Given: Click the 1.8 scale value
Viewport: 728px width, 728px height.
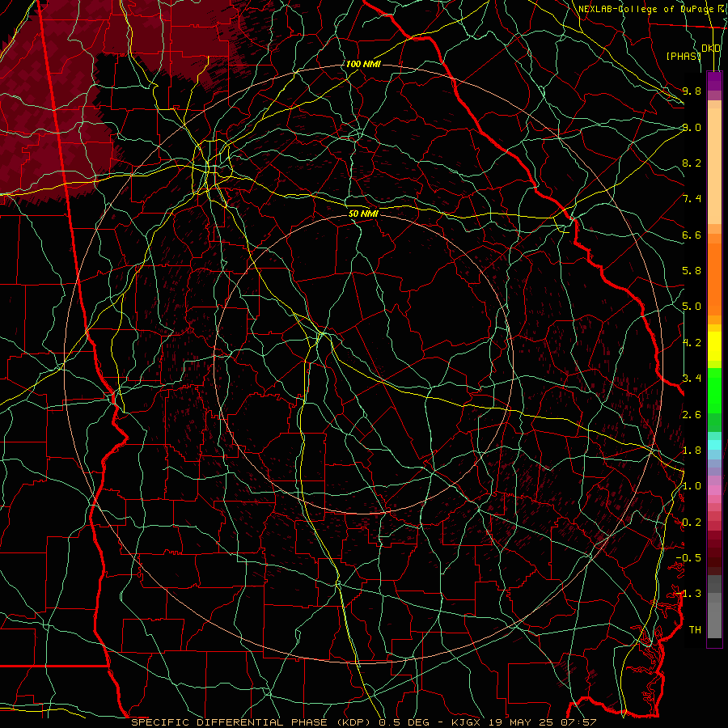Looking at the screenshot, I should click(x=692, y=451).
